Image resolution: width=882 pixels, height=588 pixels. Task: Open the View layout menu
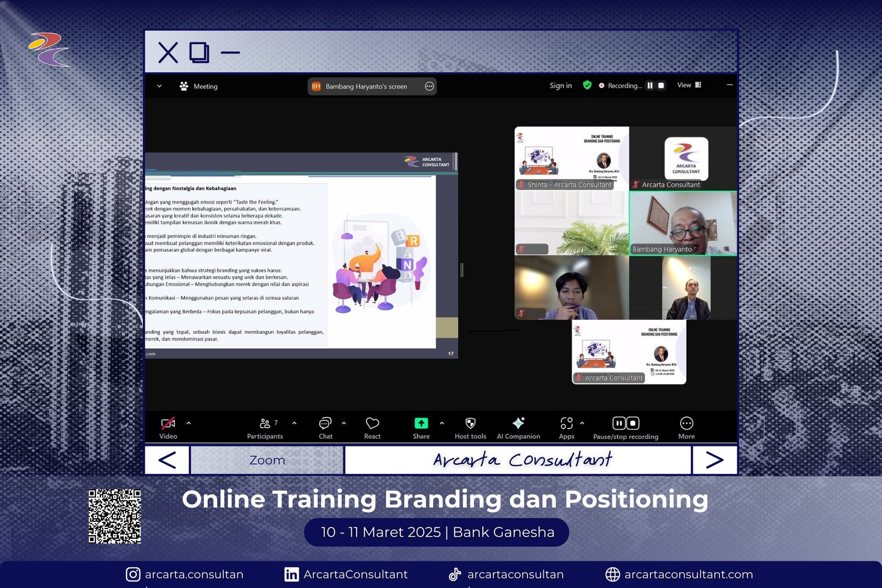click(689, 85)
